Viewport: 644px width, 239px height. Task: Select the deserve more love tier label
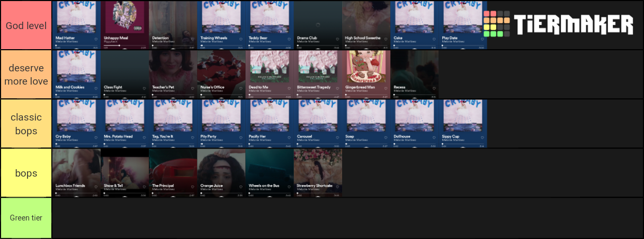click(26, 75)
